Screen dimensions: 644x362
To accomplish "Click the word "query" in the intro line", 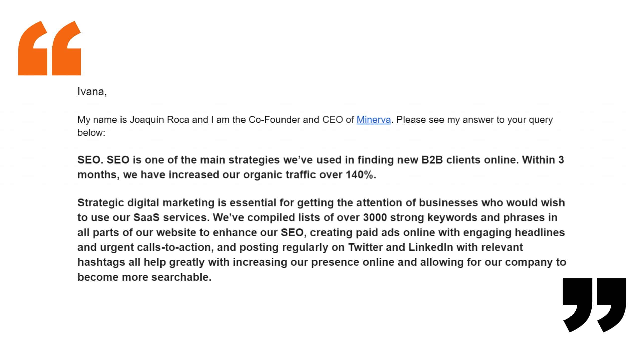I will (x=541, y=120).
